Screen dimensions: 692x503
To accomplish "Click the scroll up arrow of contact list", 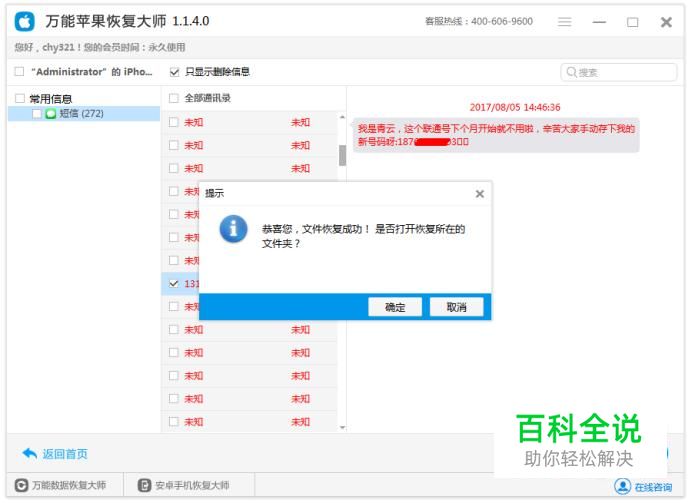I will click(342, 117).
